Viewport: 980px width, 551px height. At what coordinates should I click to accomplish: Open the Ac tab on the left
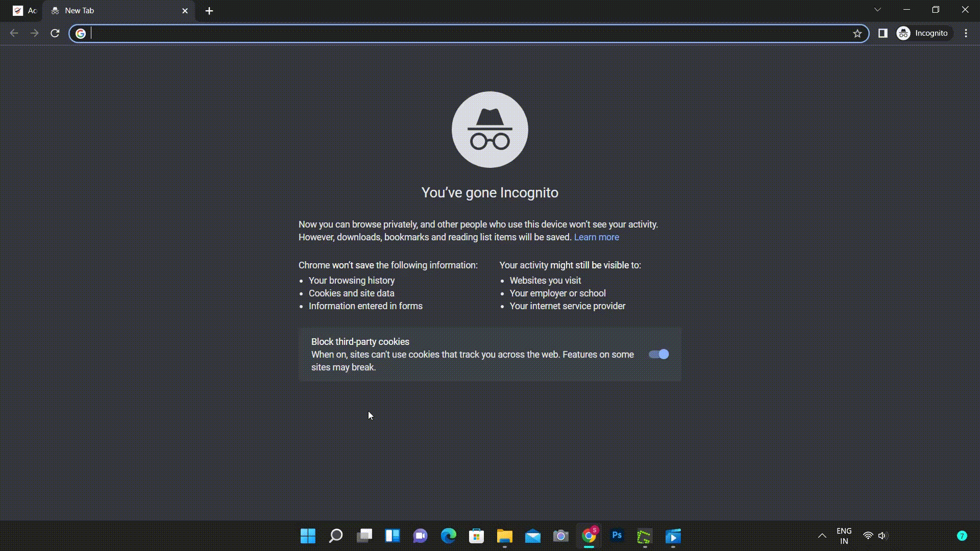coord(23,10)
